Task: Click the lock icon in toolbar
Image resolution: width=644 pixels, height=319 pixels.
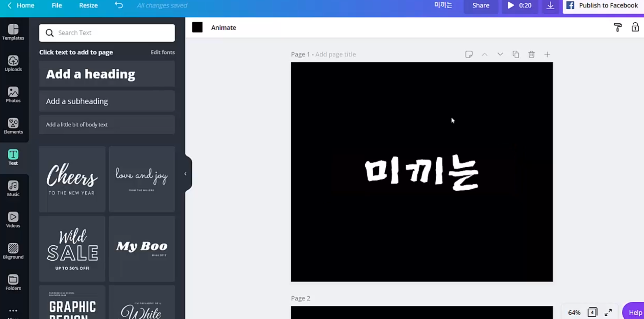Action: tap(635, 27)
